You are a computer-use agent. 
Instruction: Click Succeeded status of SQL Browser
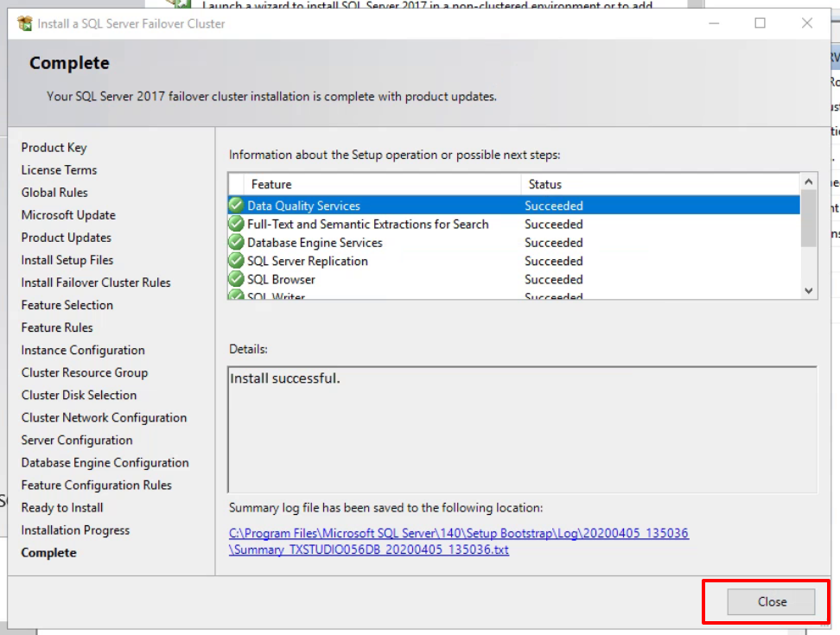tap(553, 279)
